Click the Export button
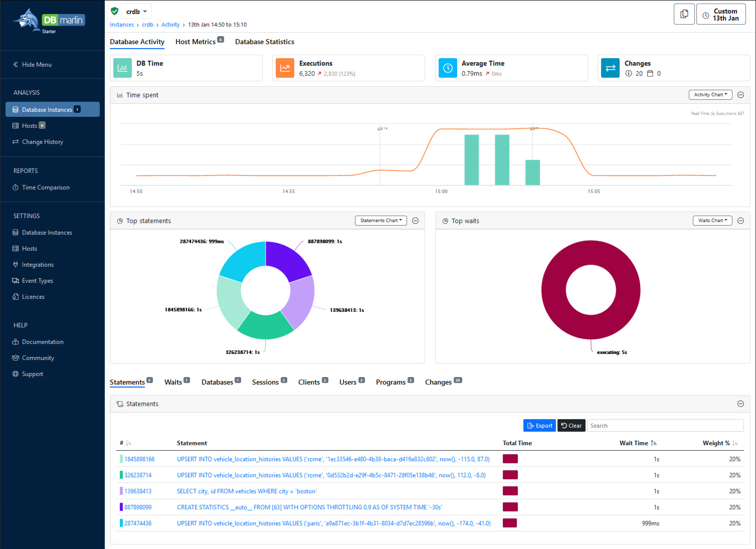The image size is (756, 549). coord(539,425)
